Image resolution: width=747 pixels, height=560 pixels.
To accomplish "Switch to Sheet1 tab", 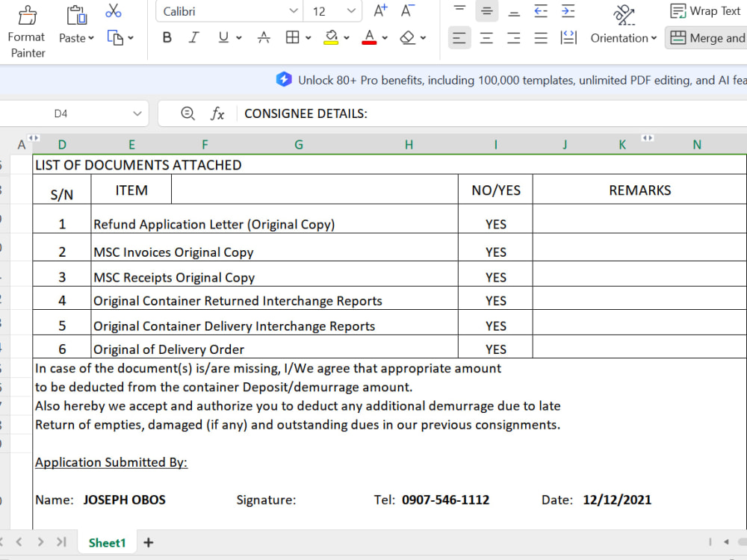I will tap(107, 542).
